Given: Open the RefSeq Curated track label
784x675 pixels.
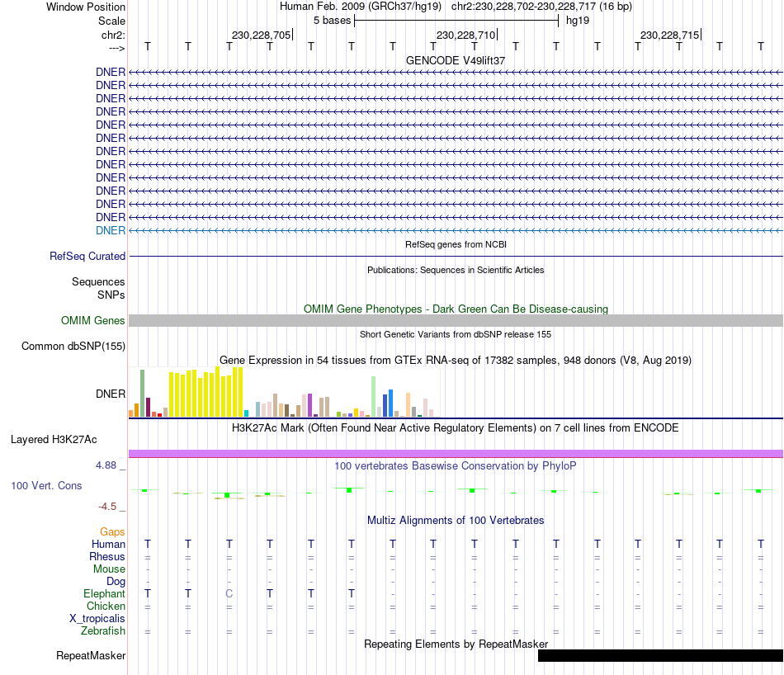Looking at the screenshot, I should pos(87,256).
